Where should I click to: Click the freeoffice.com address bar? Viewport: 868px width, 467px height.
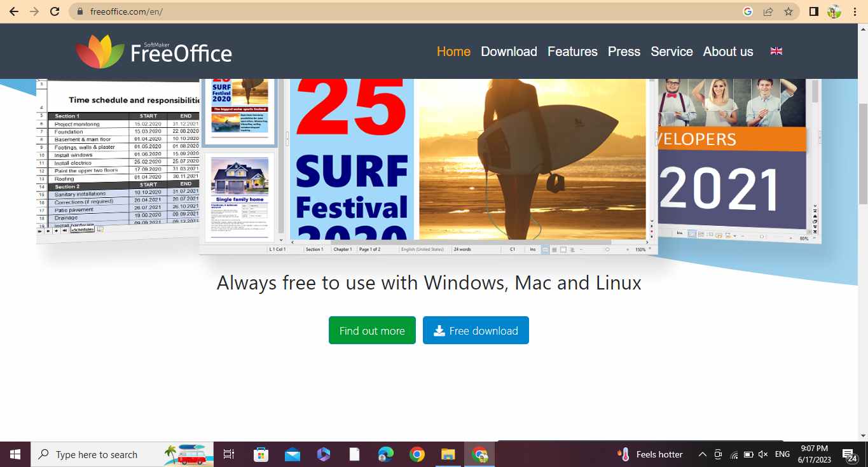407,11
